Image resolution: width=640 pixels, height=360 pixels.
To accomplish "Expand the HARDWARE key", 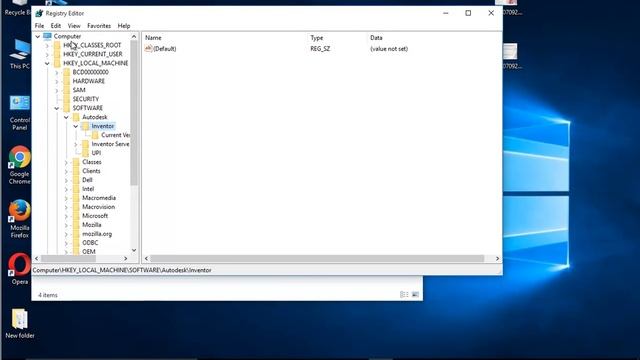I will click(57, 81).
